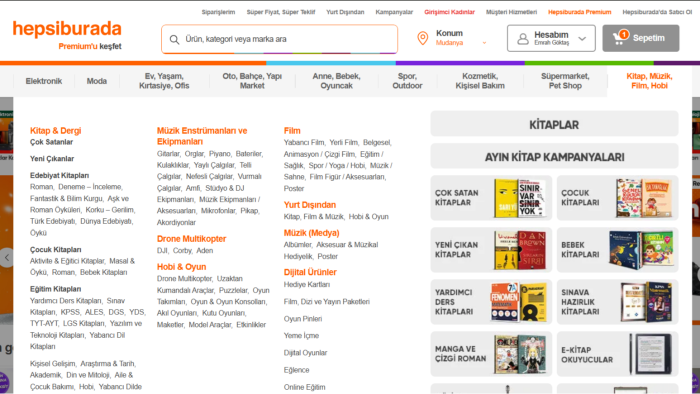The image size is (700, 394).
Task: Click Hediye Kartları link
Action: 307,284
